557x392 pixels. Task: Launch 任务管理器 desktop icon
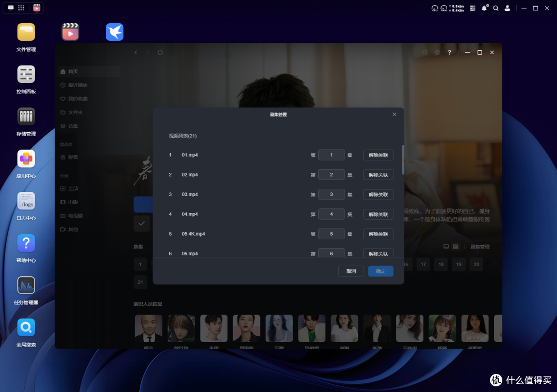(26, 285)
